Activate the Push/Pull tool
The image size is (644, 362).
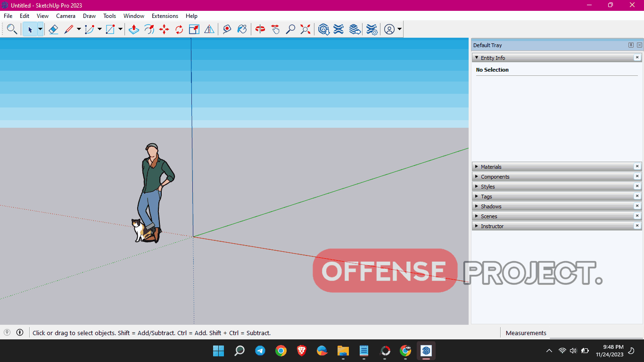pyautogui.click(x=134, y=29)
